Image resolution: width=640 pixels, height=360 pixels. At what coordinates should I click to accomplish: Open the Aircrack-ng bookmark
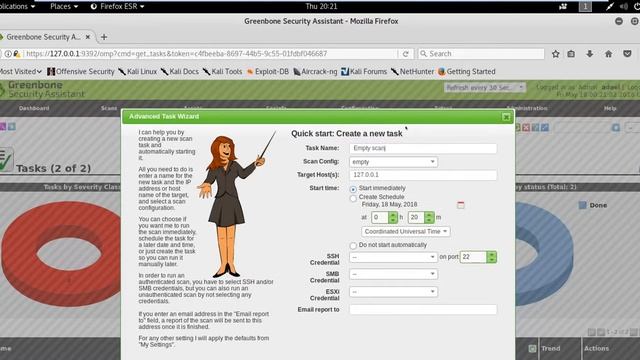click(315, 72)
